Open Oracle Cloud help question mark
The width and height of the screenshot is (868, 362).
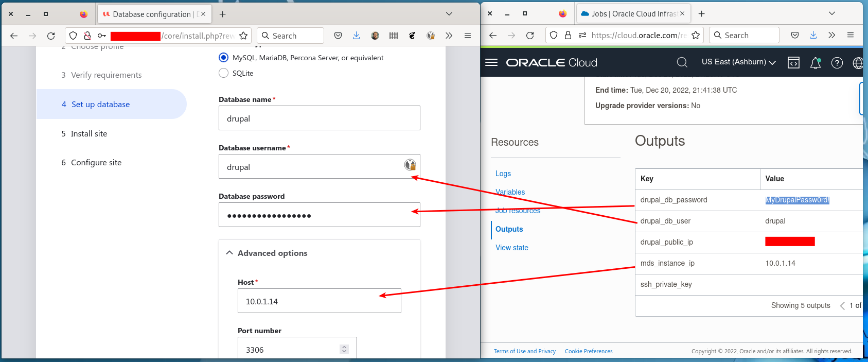pyautogui.click(x=837, y=63)
